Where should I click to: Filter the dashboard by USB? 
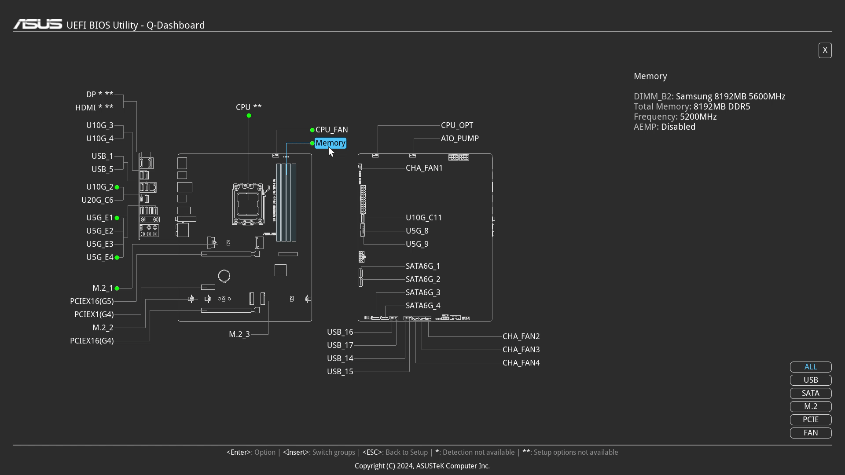[x=811, y=380]
